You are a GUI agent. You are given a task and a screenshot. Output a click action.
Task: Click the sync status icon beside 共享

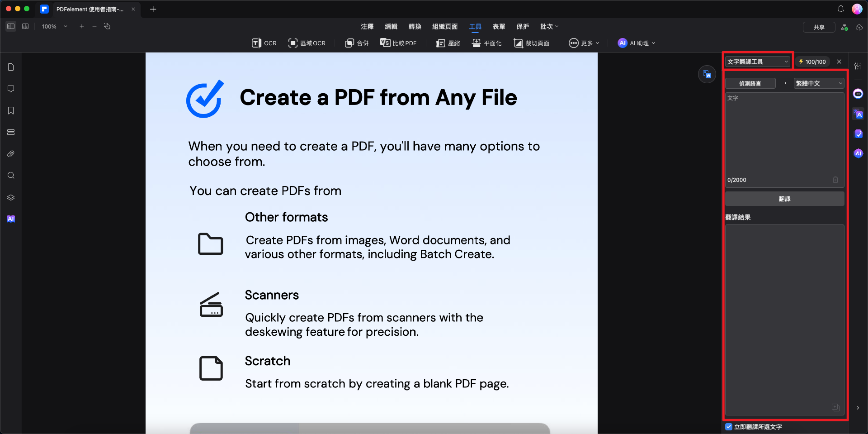(x=844, y=27)
